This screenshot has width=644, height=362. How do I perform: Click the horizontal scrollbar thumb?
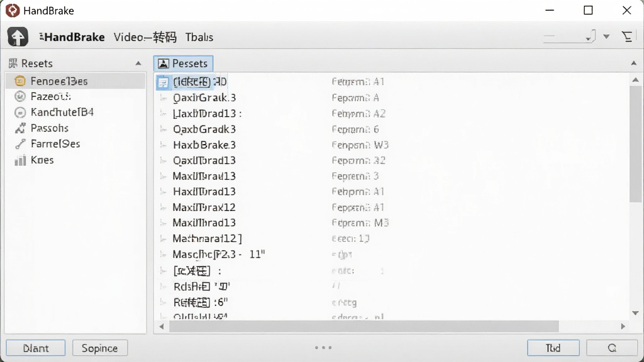click(364, 327)
